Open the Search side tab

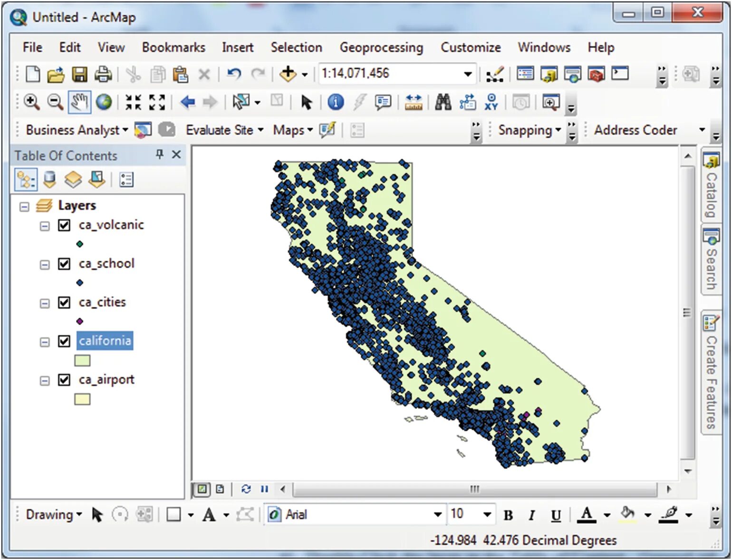click(x=711, y=260)
